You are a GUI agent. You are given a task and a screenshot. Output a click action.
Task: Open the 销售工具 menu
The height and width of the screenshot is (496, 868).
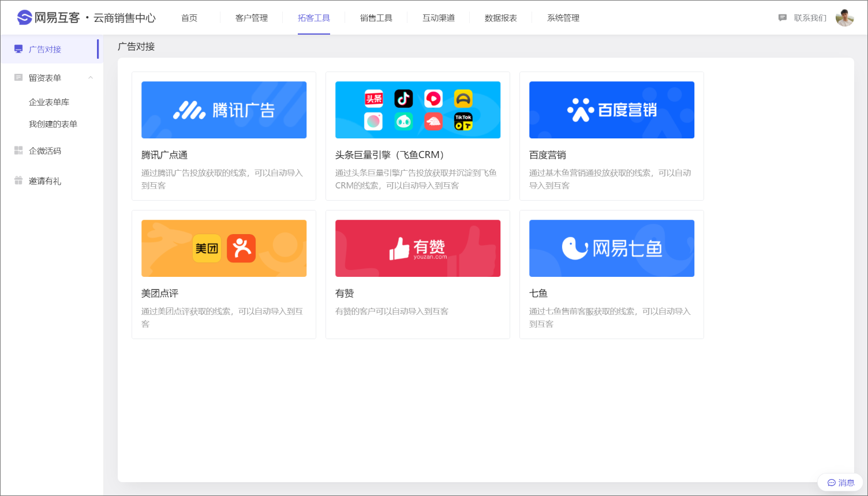(x=376, y=18)
